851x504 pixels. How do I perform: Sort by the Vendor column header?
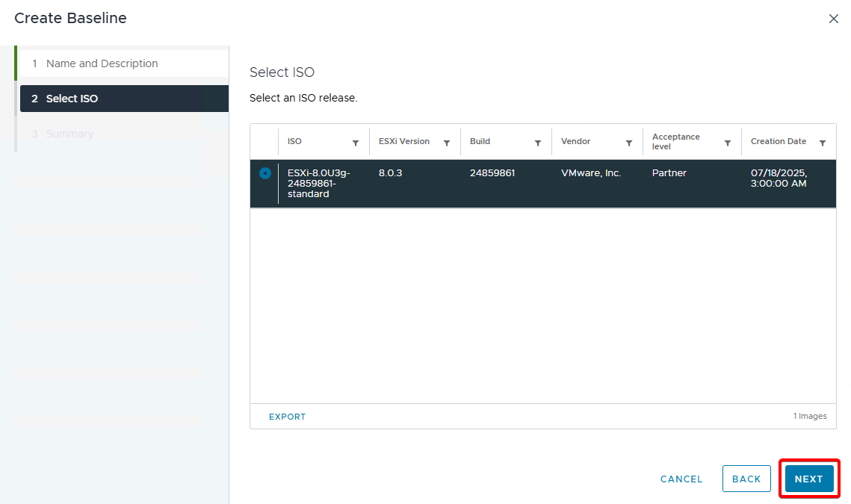tap(575, 141)
